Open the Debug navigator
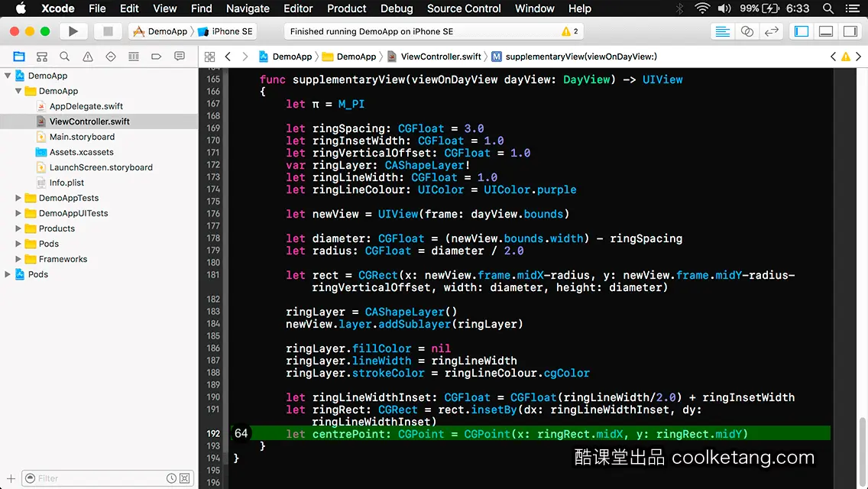 pos(134,57)
